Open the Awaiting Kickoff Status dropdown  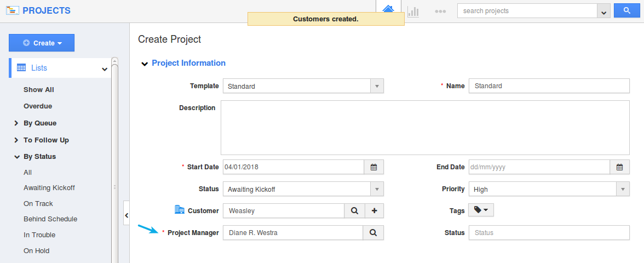pos(303,190)
